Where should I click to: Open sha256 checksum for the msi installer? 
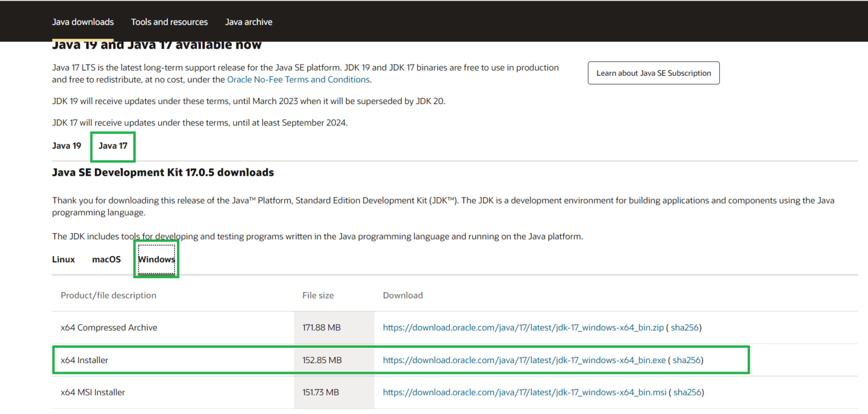pyautogui.click(x=687, y=393)
